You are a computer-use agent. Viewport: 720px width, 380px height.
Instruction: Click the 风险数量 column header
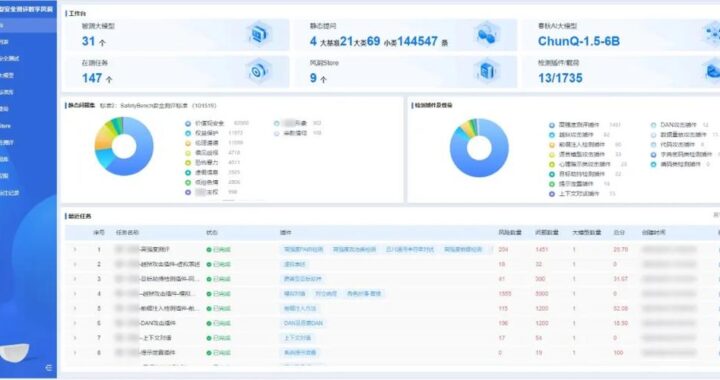510,233
